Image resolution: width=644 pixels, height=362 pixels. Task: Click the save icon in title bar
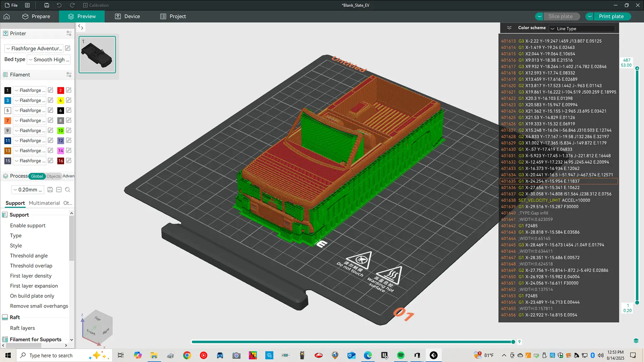pyautogui.click(x=47, y=5)
